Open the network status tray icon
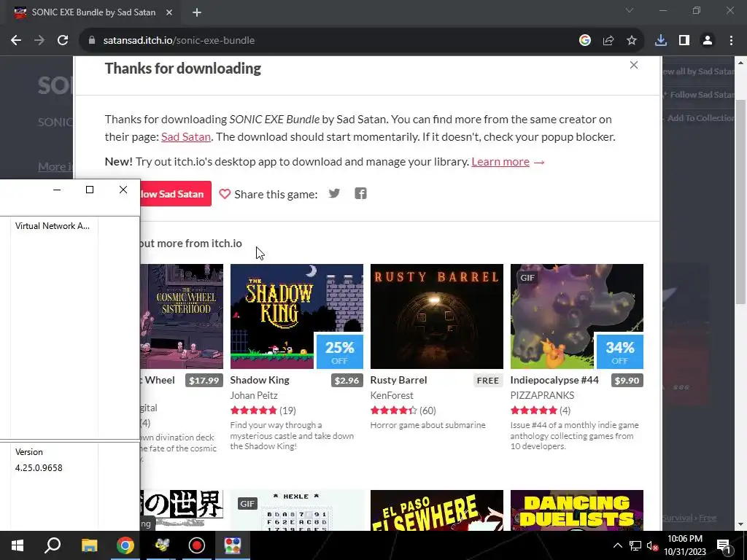 point(635,545)
